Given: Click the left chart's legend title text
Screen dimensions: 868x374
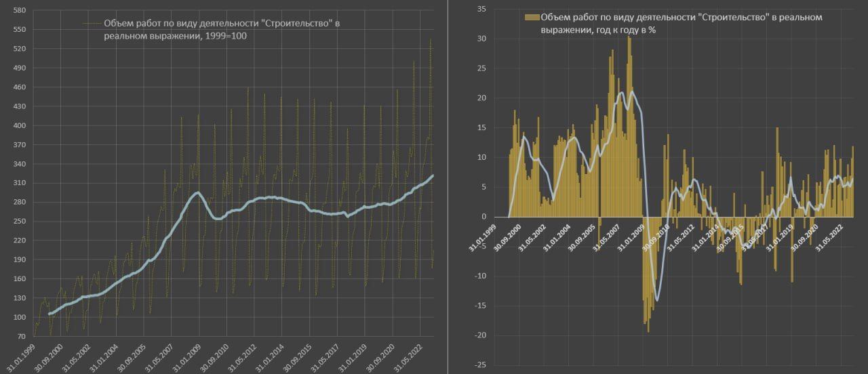Looking at the screenshot, I should pyautogui.click(x=220, y=29).
